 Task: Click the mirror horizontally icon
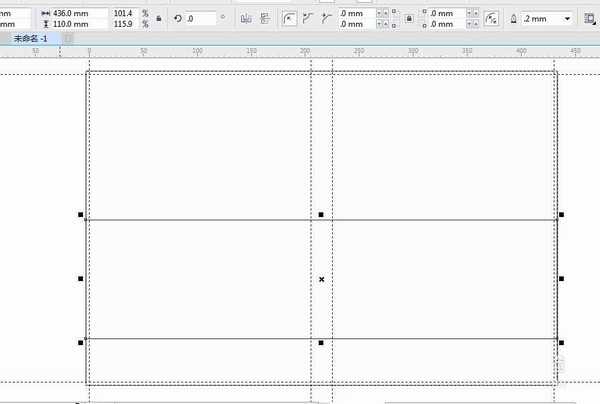click(x=246, y=18)
